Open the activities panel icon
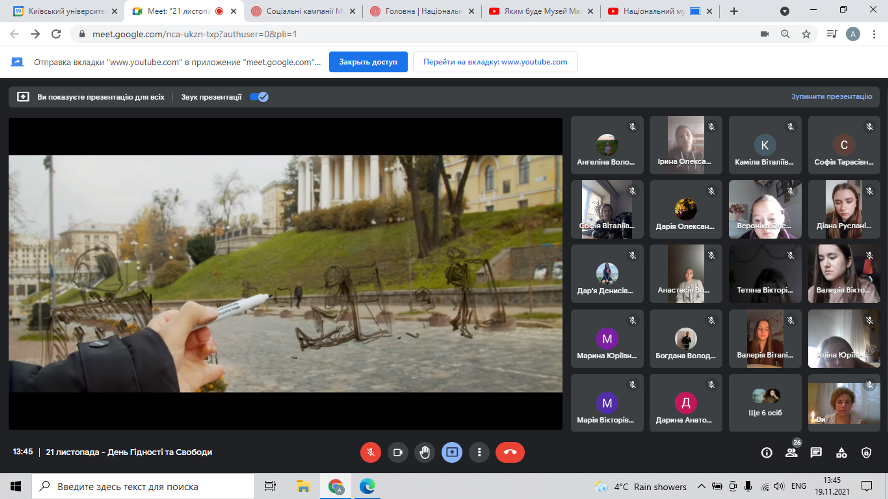The image size is (888, 499). point(841,452)
